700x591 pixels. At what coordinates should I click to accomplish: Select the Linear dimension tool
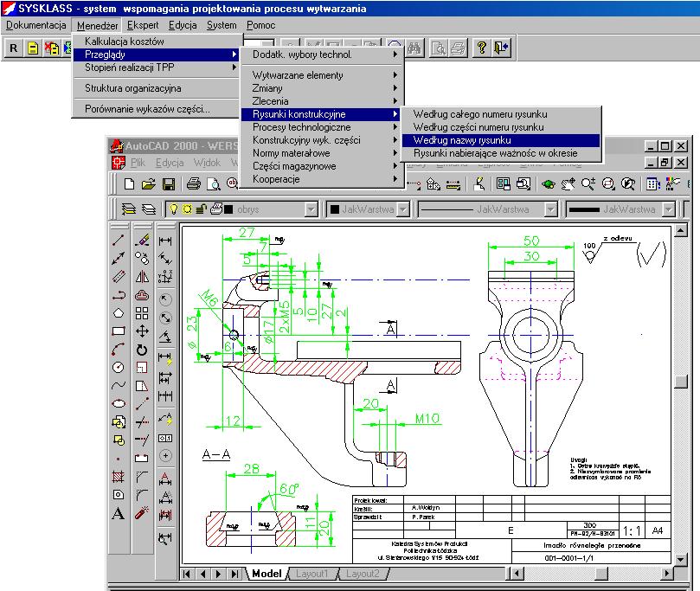click(165, 241)
